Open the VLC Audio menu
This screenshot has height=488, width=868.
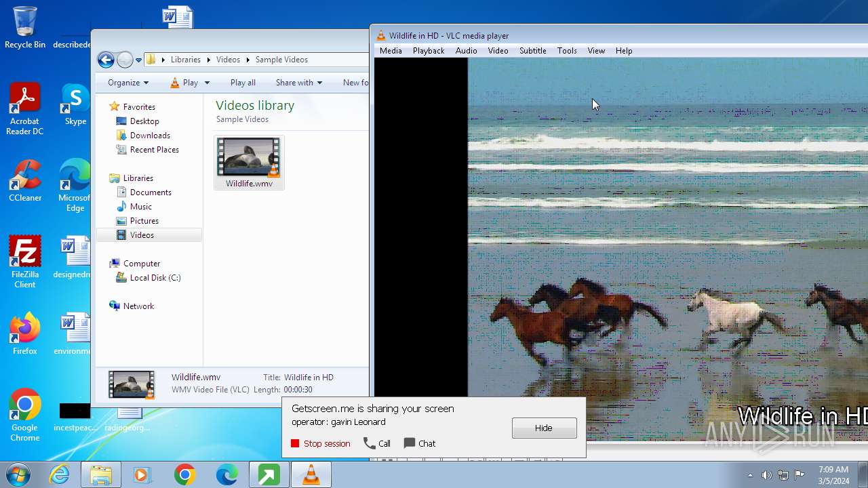[x=466, y=51]
